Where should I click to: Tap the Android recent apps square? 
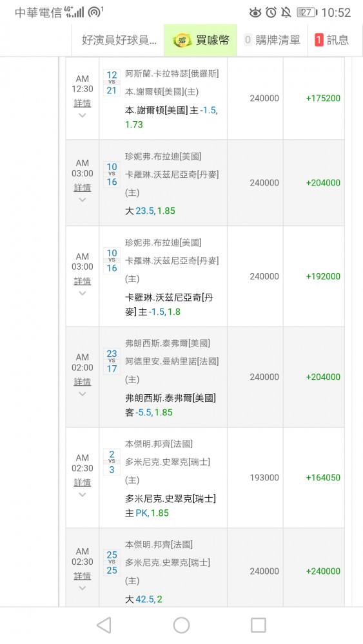tap(258, 625)
